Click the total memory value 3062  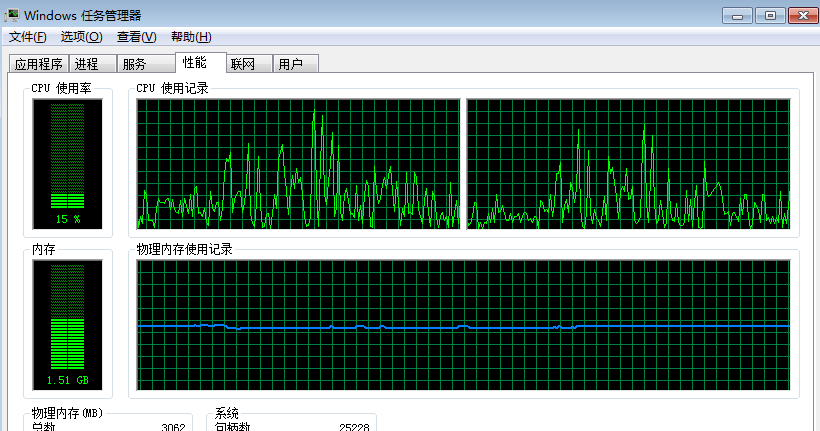click(x=173, y=427)
